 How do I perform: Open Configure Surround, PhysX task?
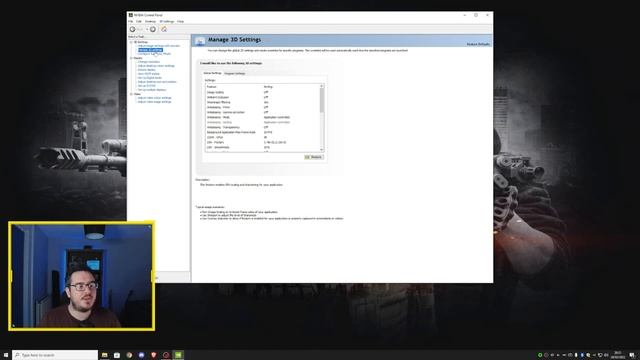[x=154, y=54]
